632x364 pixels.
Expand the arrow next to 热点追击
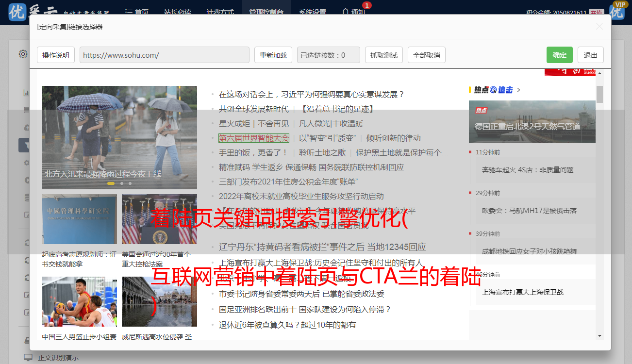click(x=519, y=90)
